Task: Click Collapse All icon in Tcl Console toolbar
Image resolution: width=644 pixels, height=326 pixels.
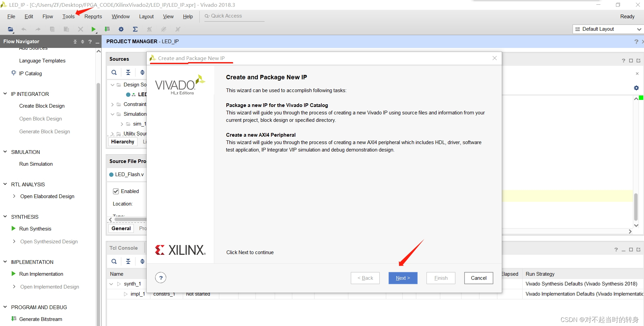Action: pyautogui.click(x=128, y=262)
